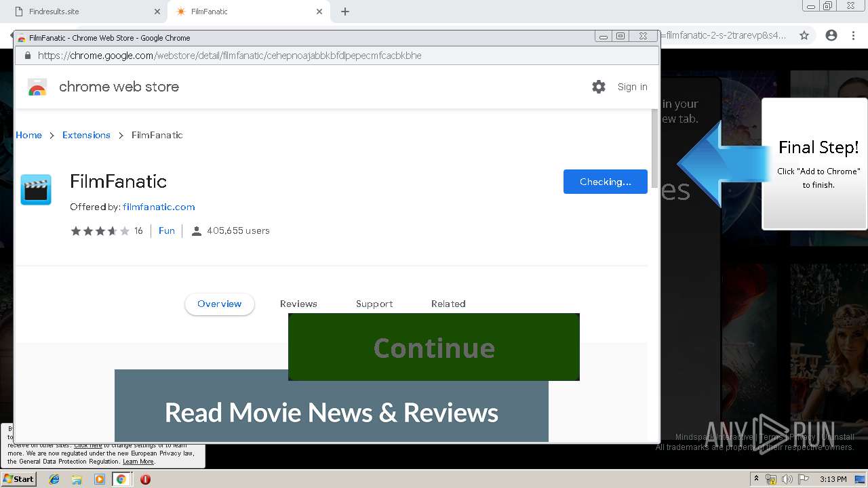Image resolution: width=868 pixels, height=488 pixels.
Task: Click the padlock icon in the popup address bar
Action: (28, 56)
